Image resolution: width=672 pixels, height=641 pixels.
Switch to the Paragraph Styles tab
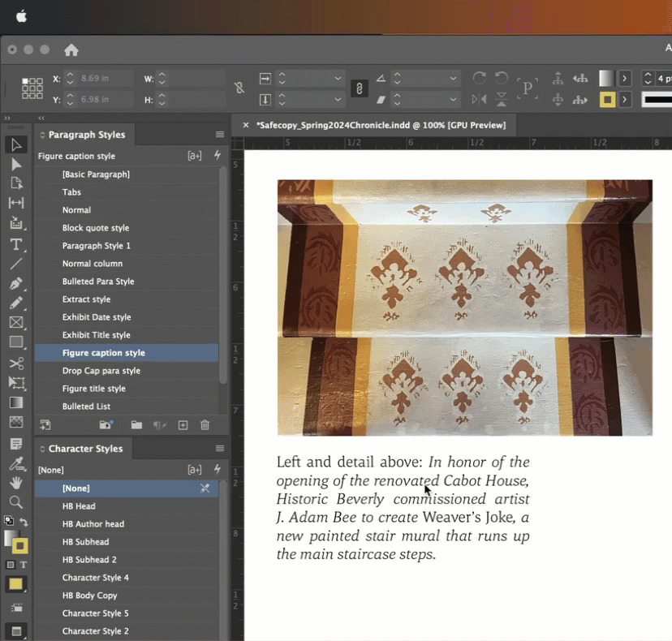coord(87,135)
